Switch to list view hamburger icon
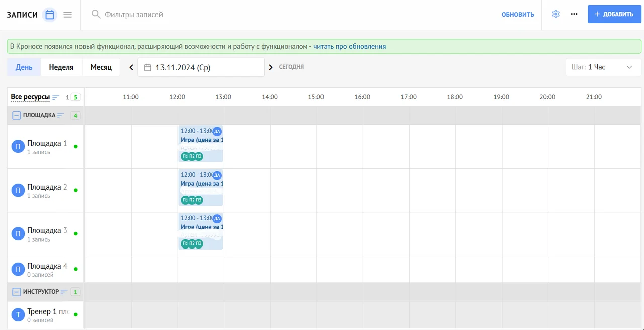 [x=67, y=15]
